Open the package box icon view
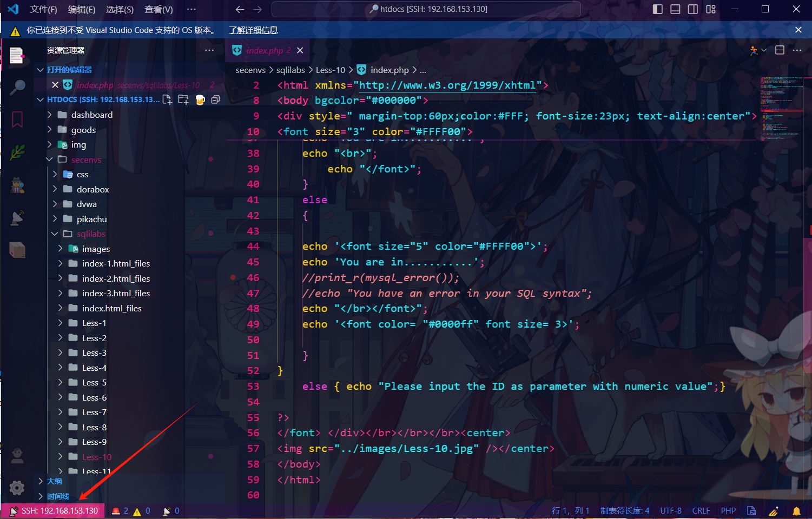Viewport: 812px width, 519px height. (x=17, y=250)
